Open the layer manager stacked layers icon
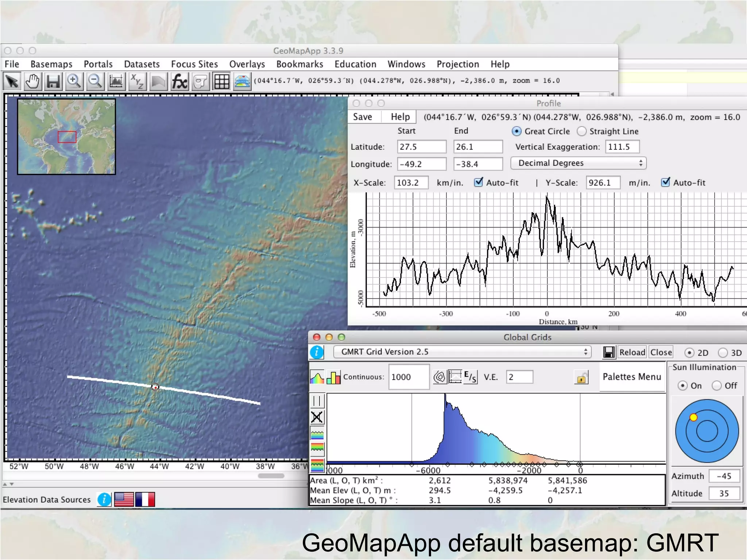 click(242, 81)
